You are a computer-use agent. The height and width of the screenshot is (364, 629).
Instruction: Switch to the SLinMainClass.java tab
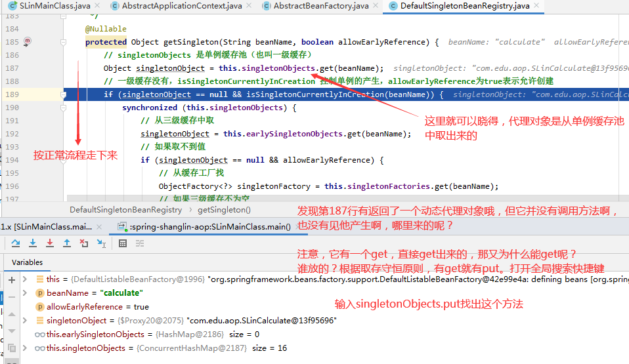tap(54, 6)
